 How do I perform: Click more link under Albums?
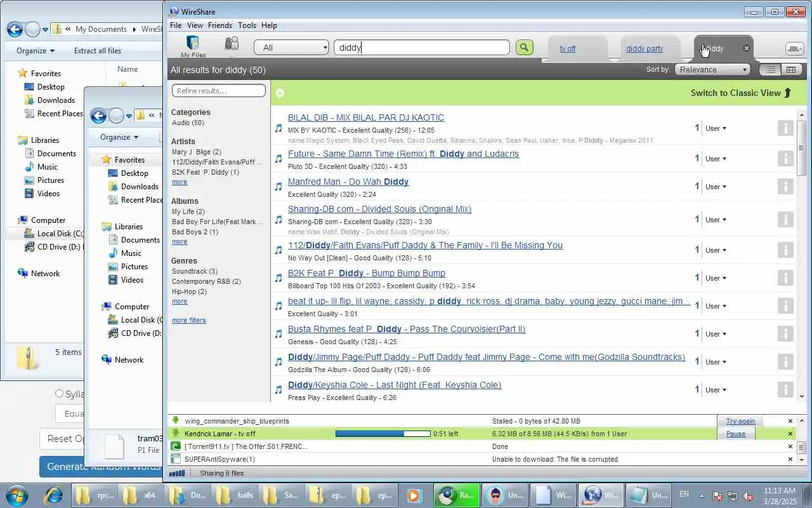coord(180,242)
